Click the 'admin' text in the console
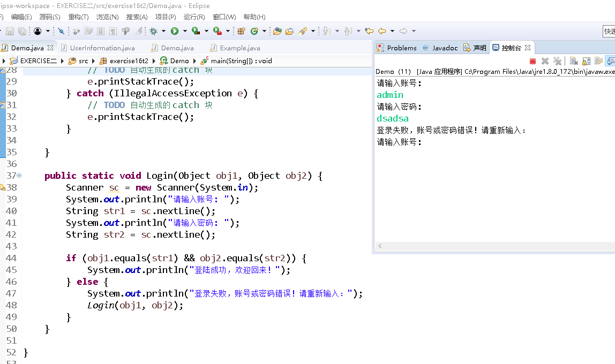Screen dimensions: 615x364 point(390,95)
